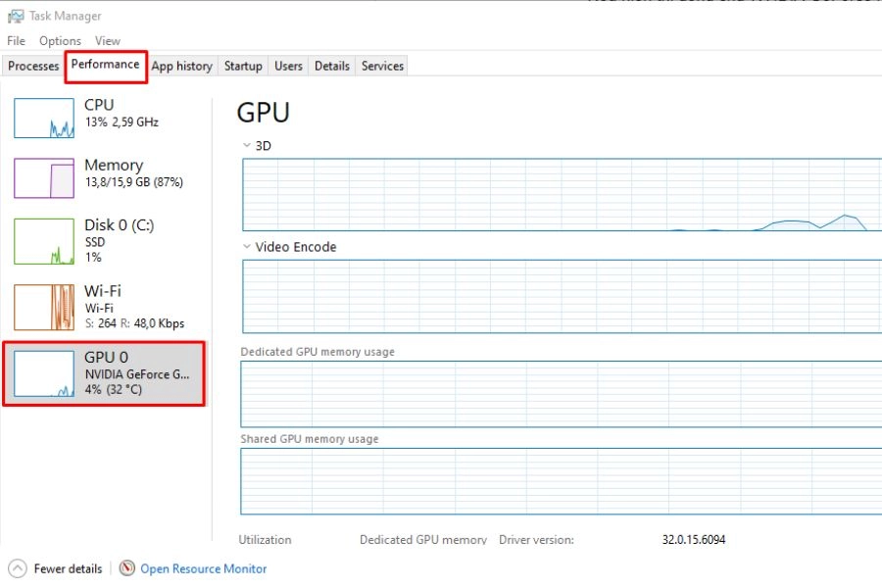882x588 pixels.
Task: Select the Disk 0 (C:) graph thumbnail
Action: point(44,241)
